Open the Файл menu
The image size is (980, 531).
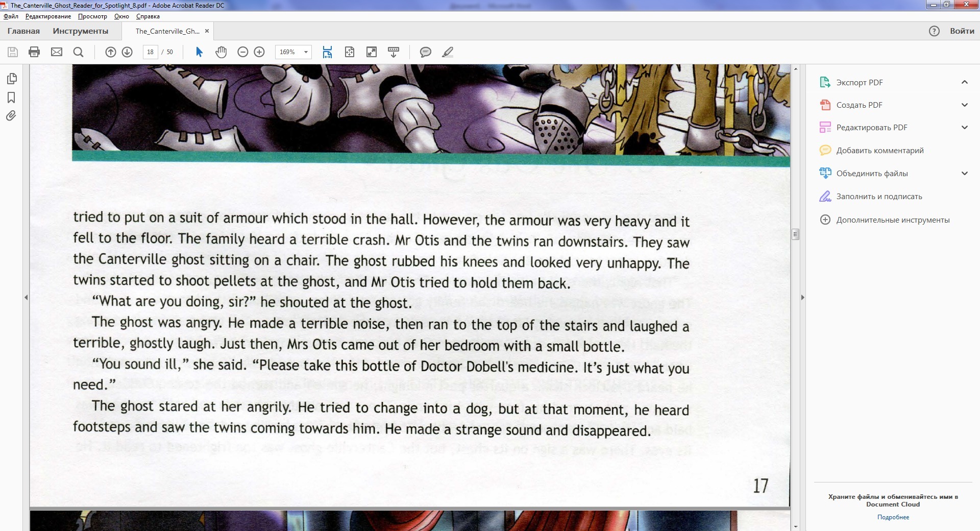[11, 16]
